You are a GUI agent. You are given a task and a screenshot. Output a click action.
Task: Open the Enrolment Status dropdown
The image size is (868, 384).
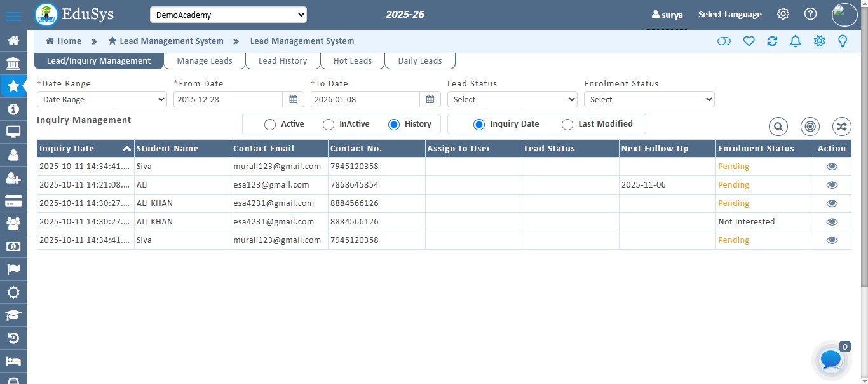pyautogui.click(x=649, y=99)
